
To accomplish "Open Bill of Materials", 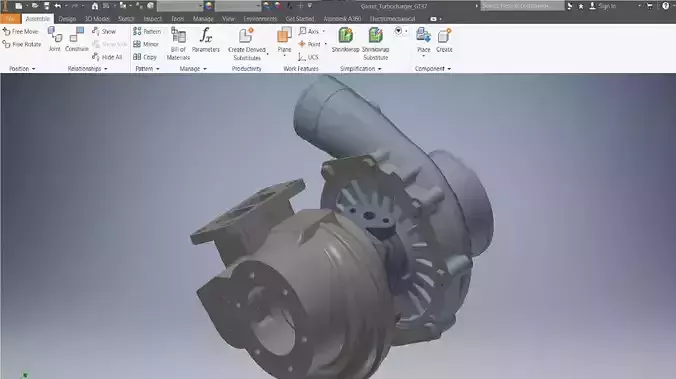I will coord(178,43).
